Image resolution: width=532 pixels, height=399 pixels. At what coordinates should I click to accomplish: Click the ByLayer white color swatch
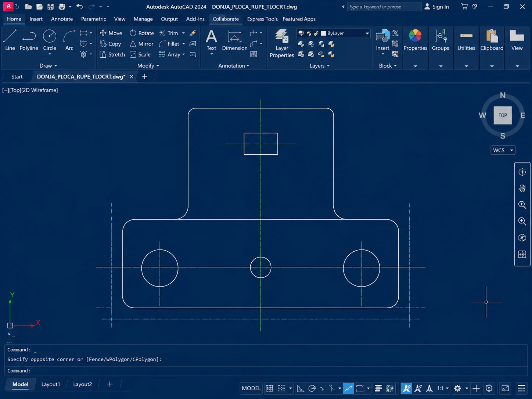point(323,33)
